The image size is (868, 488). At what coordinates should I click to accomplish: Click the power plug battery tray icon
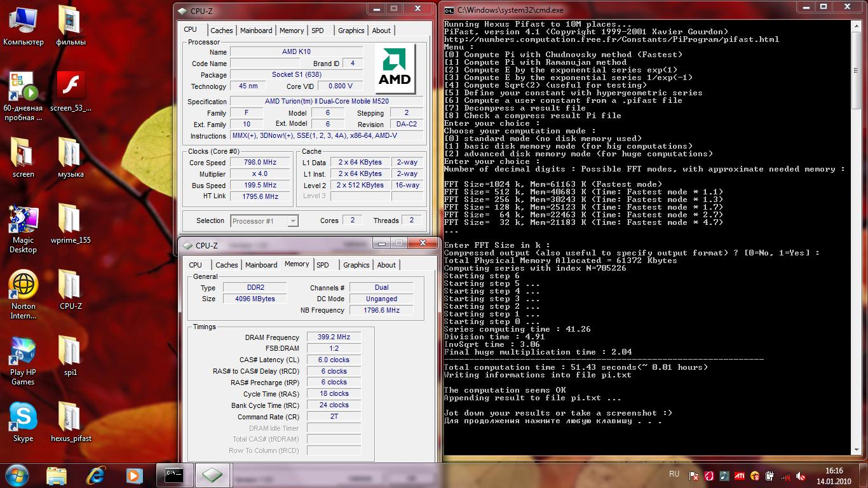pos(771,475)
